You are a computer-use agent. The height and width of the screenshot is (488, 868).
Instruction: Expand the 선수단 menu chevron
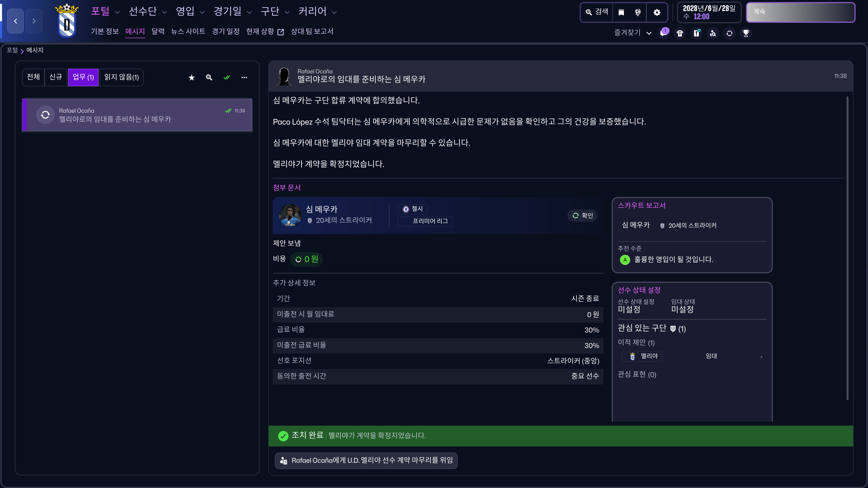point(164,12)
